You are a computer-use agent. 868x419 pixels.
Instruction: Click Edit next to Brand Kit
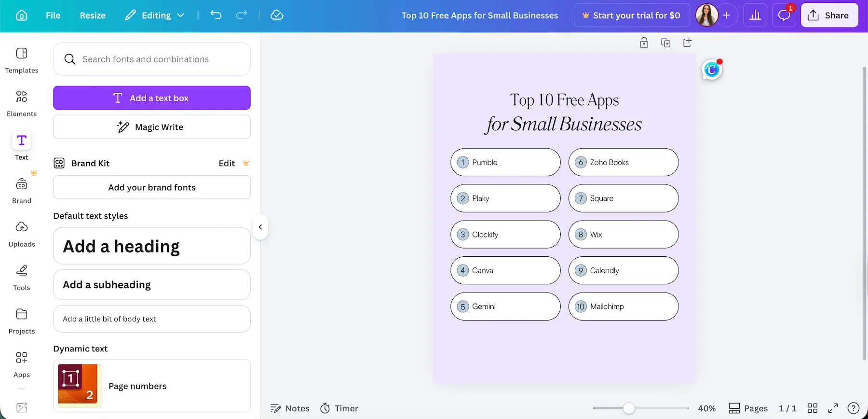tap(227, 163)
